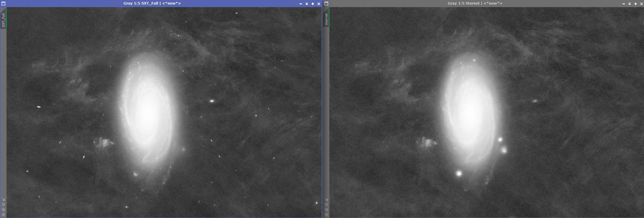This screenshot has width=644, height=218.
Task: Click the square-with-corner-lines icon in SXT_Full window
Action: coord(3,204)
